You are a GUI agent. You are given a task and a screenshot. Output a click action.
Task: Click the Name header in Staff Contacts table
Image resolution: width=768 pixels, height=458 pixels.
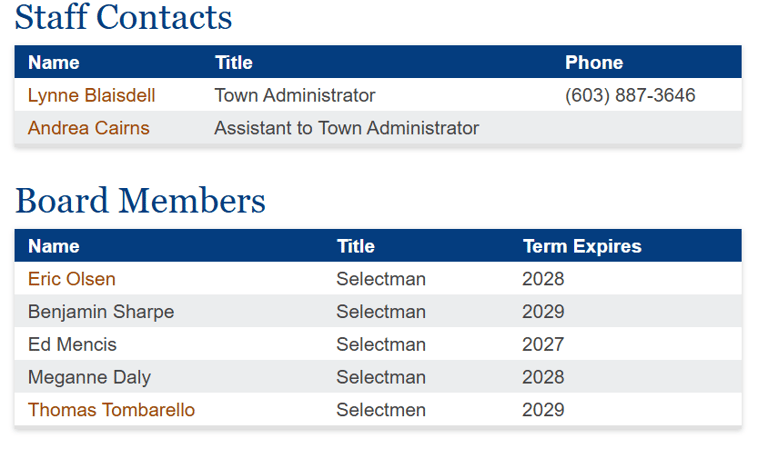point(53,63)
